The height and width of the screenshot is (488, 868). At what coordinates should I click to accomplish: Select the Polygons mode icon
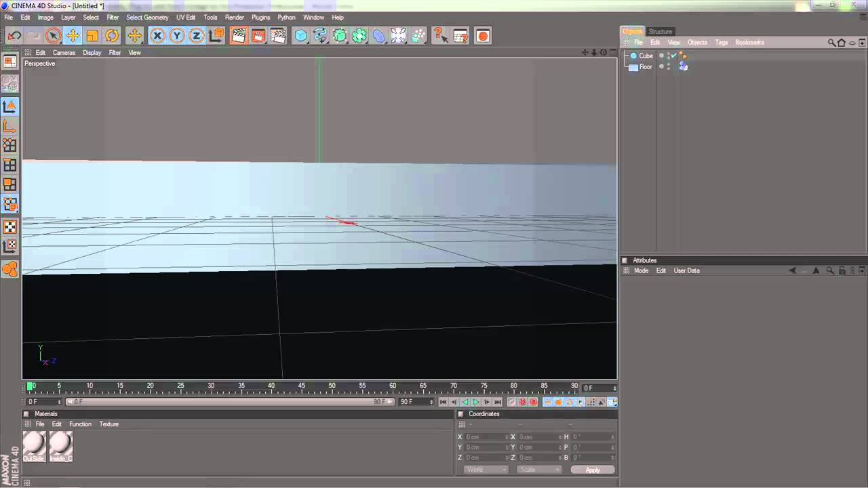9,184
